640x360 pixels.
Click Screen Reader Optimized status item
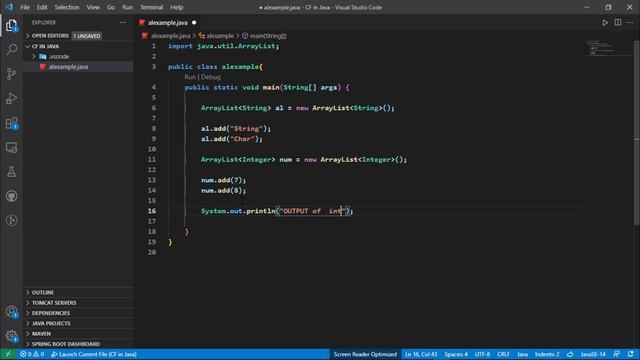pyautogui.click(x=365, y=354)
